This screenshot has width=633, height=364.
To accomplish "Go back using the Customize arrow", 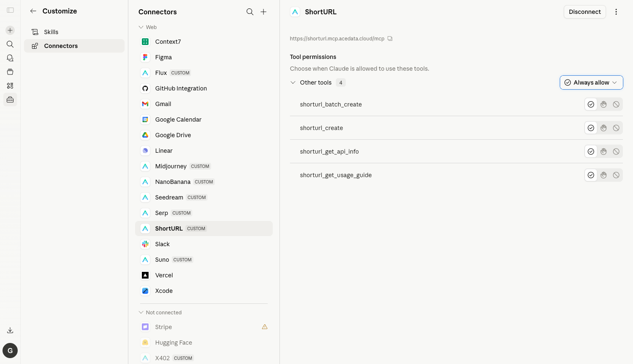I will click(33, 11).
